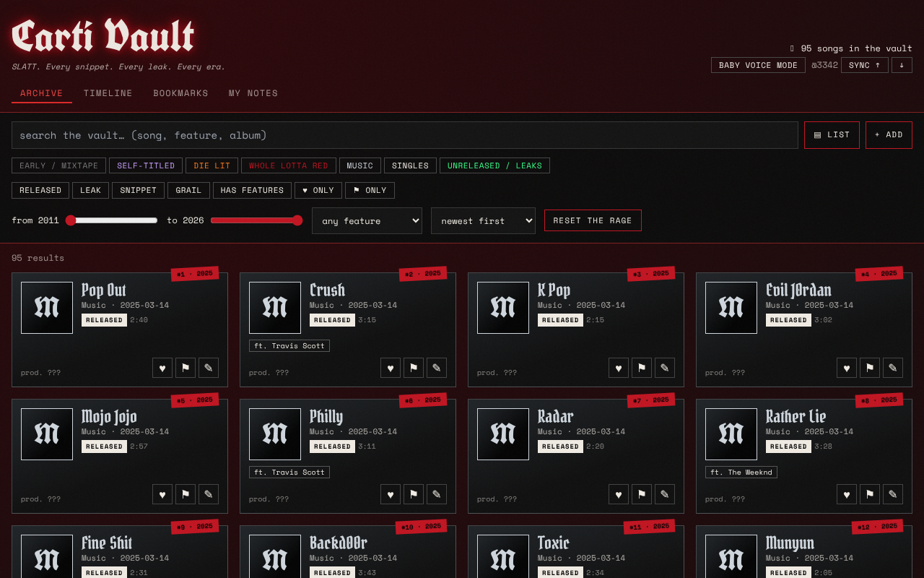This screenshot has height=578, width=924.
Task: Show flagged songs only
Action: pyautogui.click(x=370, y=190)
